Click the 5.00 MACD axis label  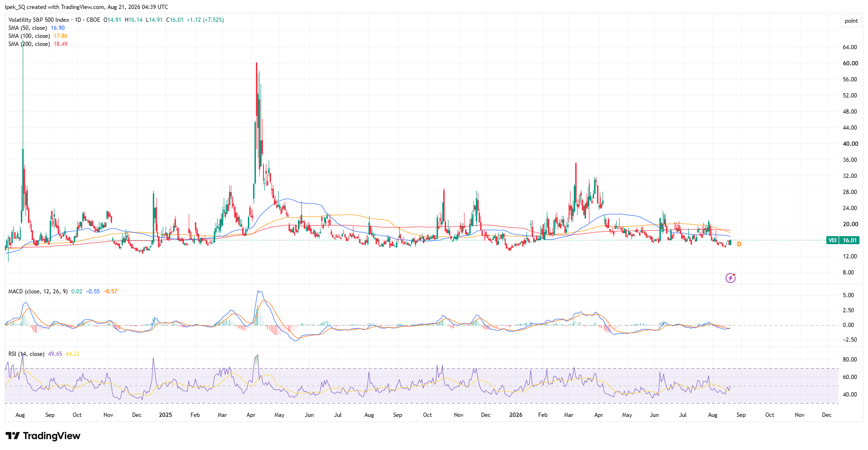click(849, 295)
